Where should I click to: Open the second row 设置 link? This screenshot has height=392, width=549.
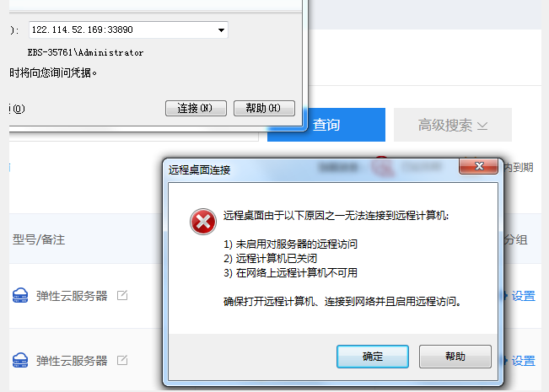(524, 361)
